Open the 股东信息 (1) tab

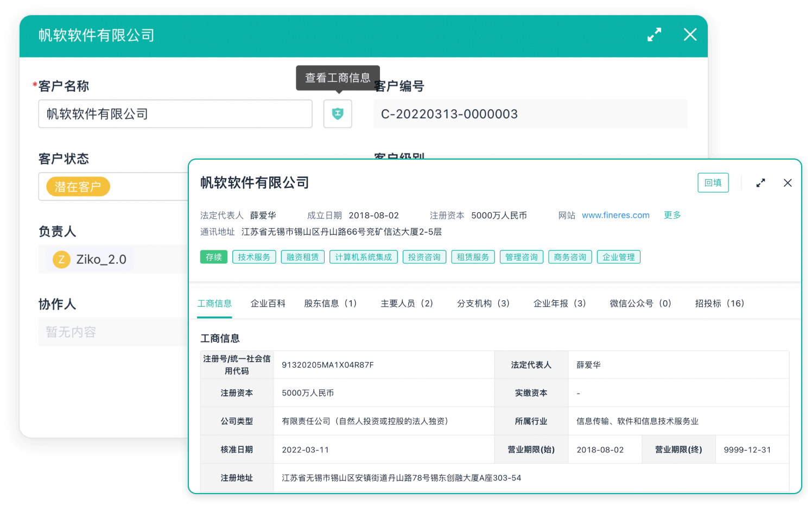(330, 303)
